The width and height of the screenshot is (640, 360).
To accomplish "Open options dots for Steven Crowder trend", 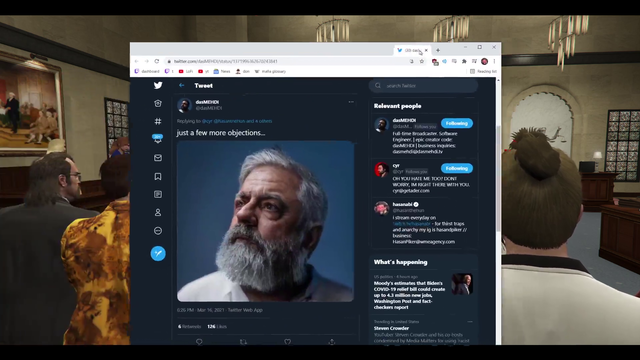I will (470, 322).
